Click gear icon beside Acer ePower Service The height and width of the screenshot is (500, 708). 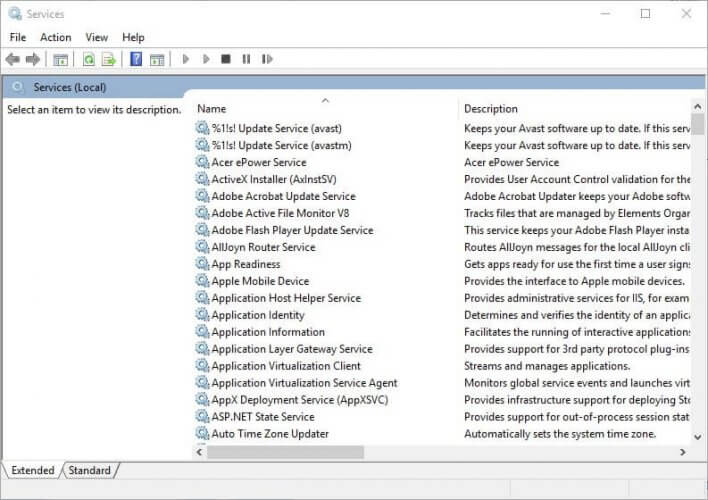point(202,162)
